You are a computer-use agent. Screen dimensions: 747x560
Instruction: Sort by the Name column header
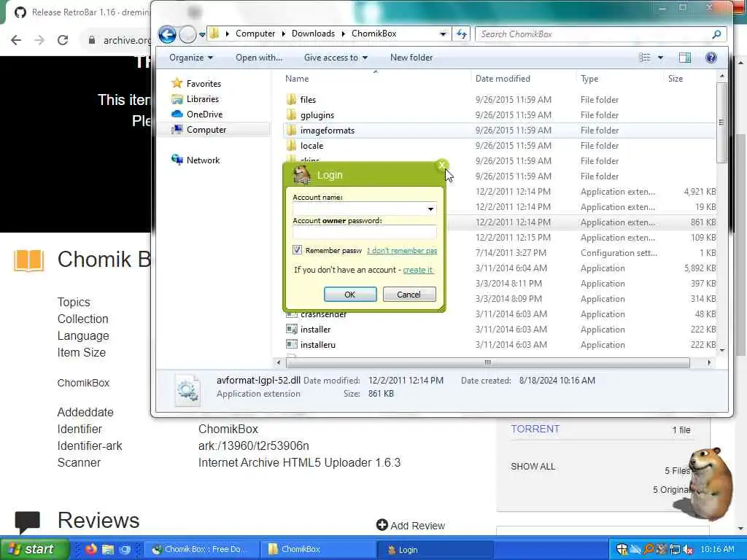click(x=297, y=79)
